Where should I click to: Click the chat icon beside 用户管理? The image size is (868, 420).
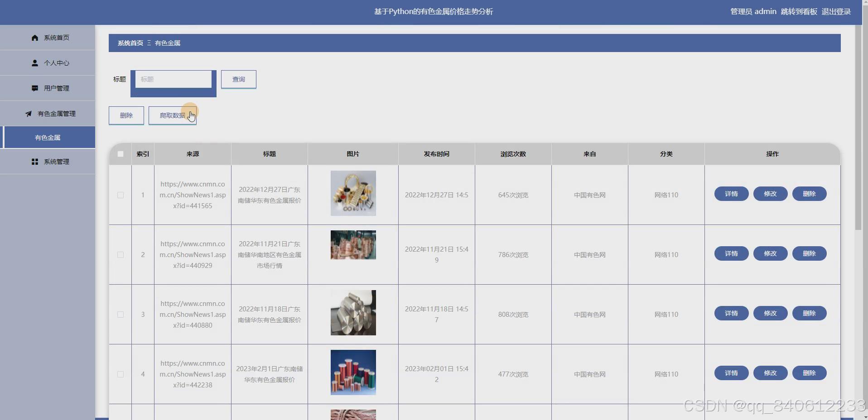pos(35,88)
